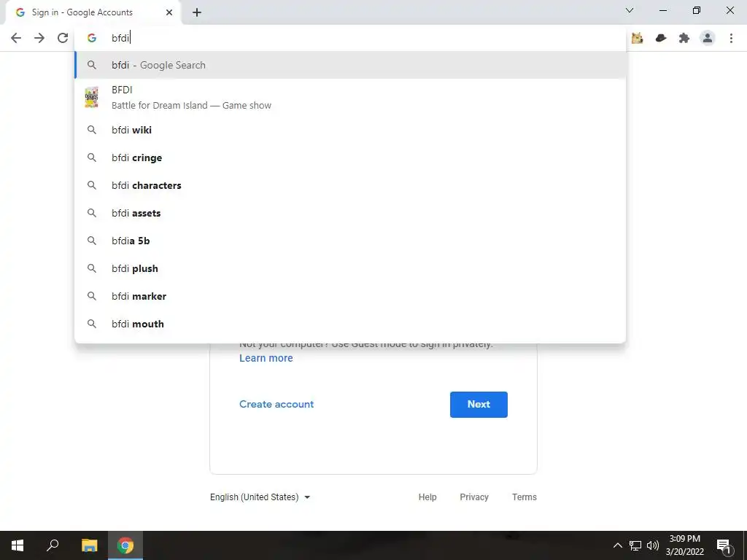Open the volume tray icon
The width and height of the screenshot is (747, 560).
pos(653,545)
